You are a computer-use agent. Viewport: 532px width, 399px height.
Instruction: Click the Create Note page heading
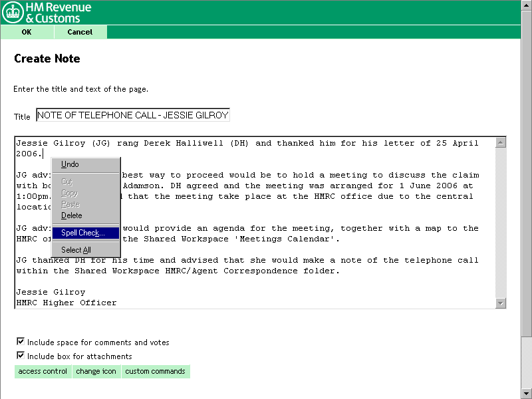click(x=47, y=59)
